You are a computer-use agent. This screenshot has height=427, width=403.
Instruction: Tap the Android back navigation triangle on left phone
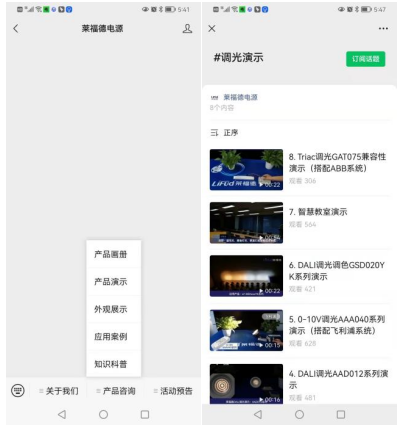pyautogui.click(x=62, y=414)
